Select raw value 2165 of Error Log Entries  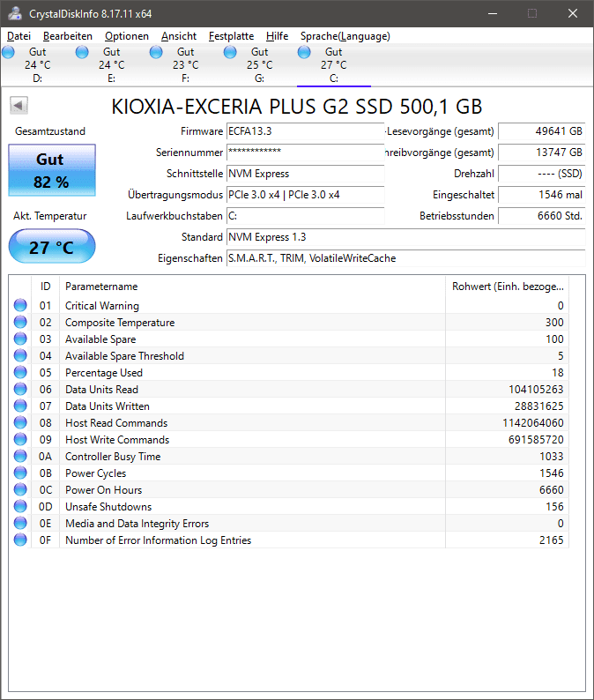(x=552, y=540)
